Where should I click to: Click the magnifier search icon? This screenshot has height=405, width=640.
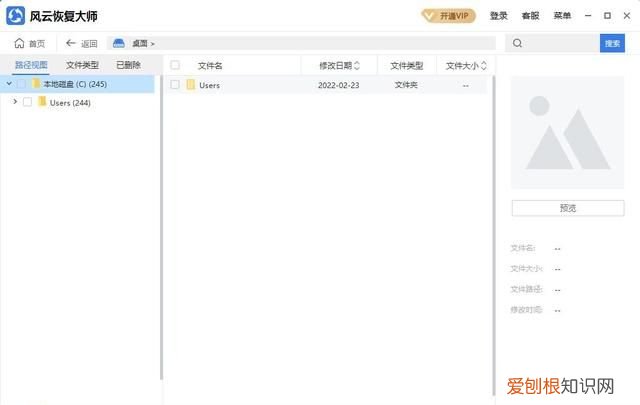[517, 43]
